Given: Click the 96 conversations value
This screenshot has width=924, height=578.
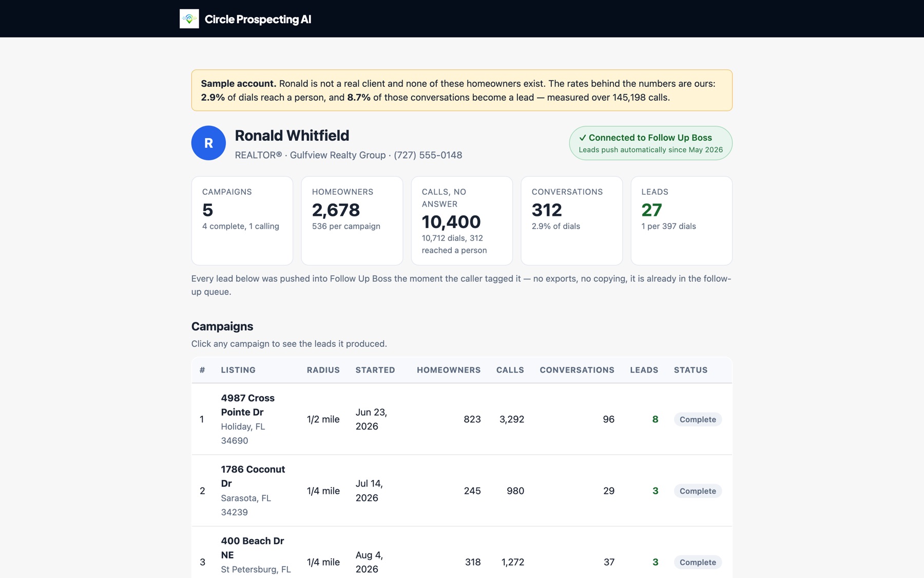Looking at the screenshot, I should tap(609, 419).
